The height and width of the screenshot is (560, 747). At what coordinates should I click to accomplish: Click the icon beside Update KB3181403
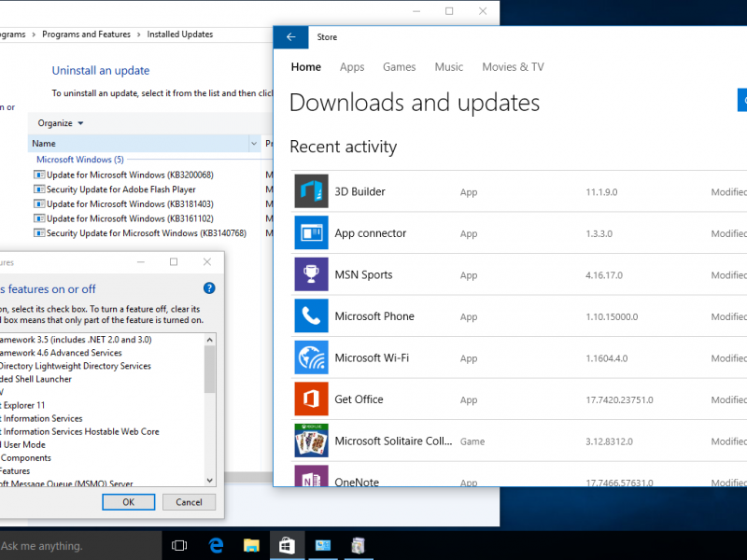tap(39, 203)
